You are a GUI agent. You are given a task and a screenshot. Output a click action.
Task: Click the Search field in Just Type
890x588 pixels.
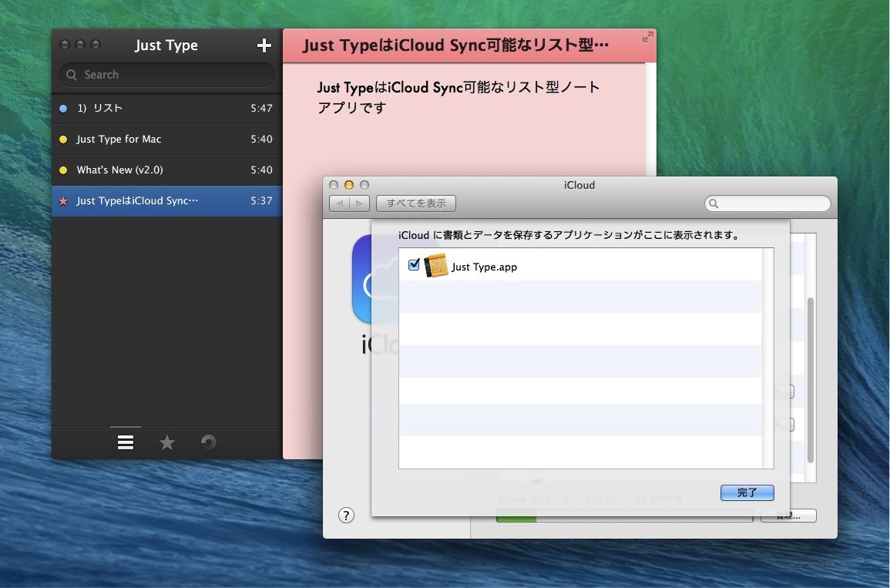tap(167, 74)
